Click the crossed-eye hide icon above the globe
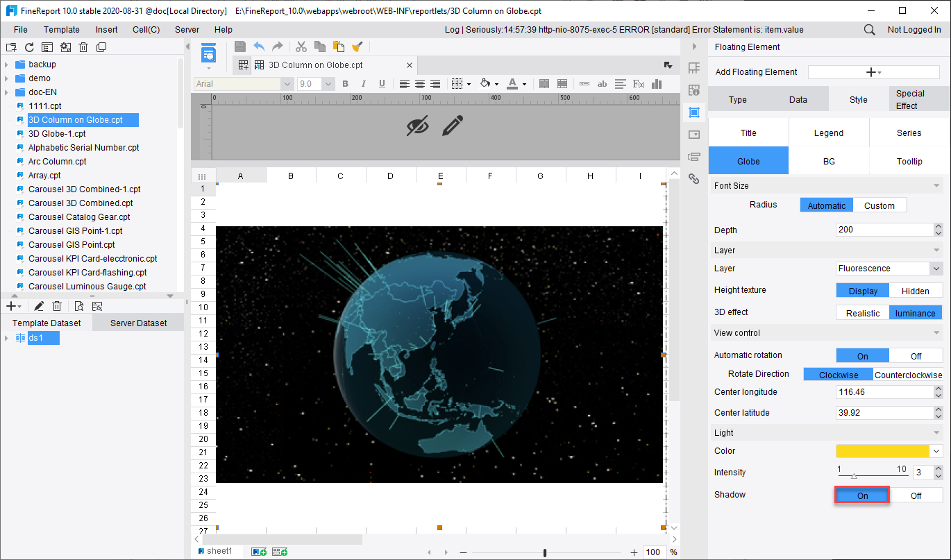The image size is (951, 560). [417, 126]
